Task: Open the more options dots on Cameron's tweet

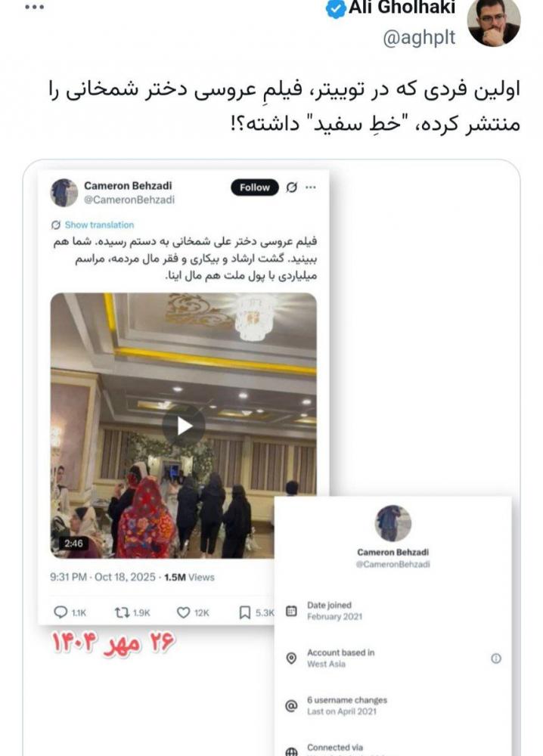Action: pos(311,187)
